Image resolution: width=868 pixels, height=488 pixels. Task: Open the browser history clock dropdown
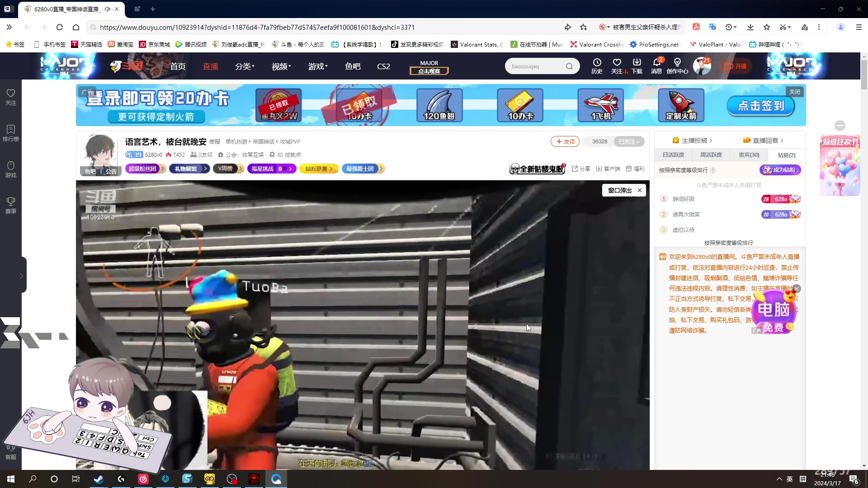731,27
